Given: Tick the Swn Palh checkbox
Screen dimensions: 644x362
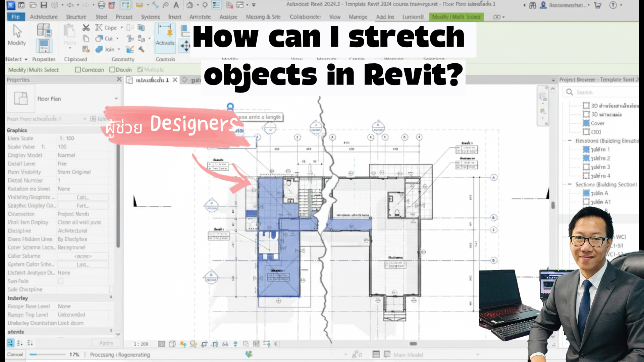Looking at the screenshot, I should click(61, 281).
